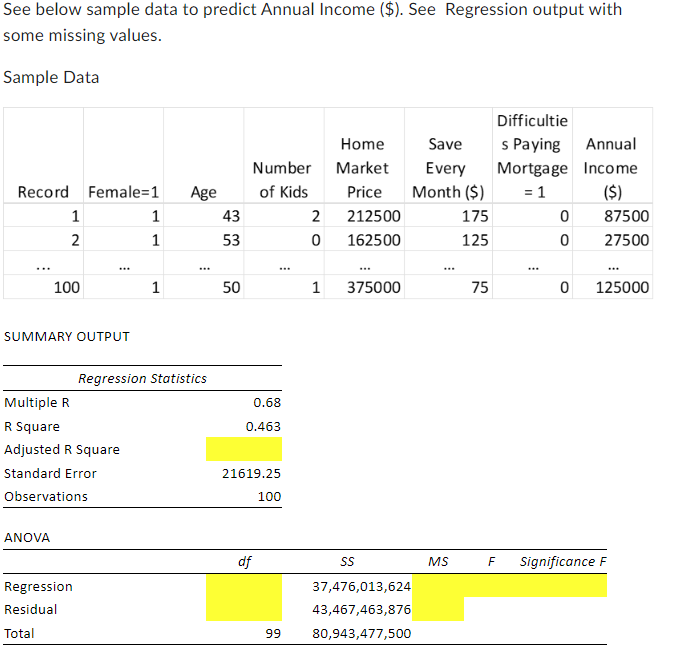Select the 'Record' column header

pos(43,192)
